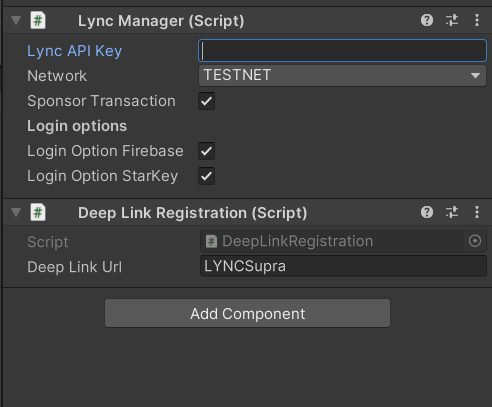Click the Lync Manager script file icon
492x407 pixels.
pyautogui.click(x=38, y=20)
